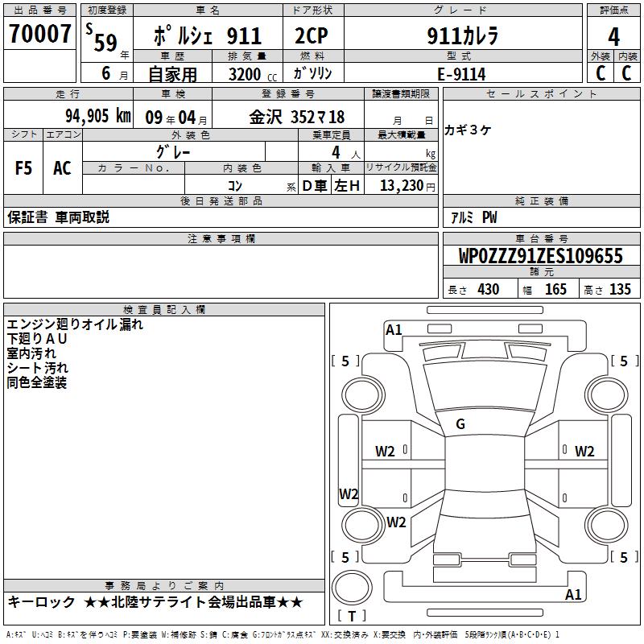Click the width value 165
This screenshot has height=644, width=644.
(x=555, y=289)
